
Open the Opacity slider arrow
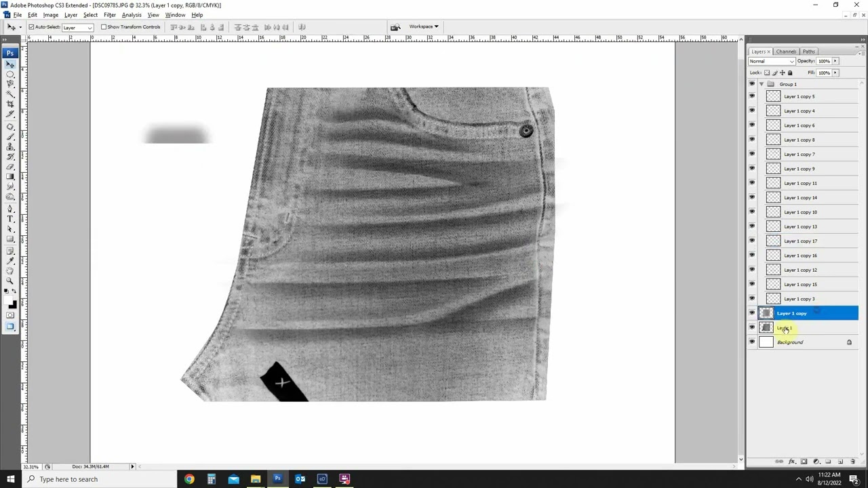[835, 61]
